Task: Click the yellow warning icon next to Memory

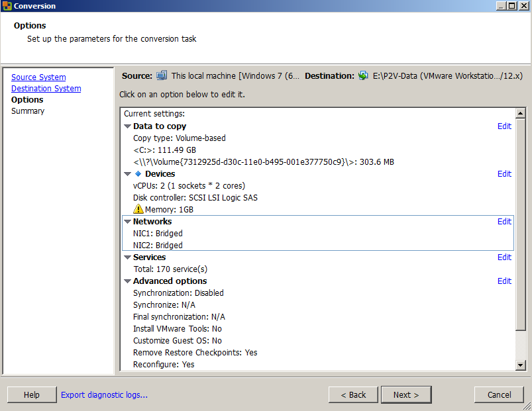Action: [138, 209]
